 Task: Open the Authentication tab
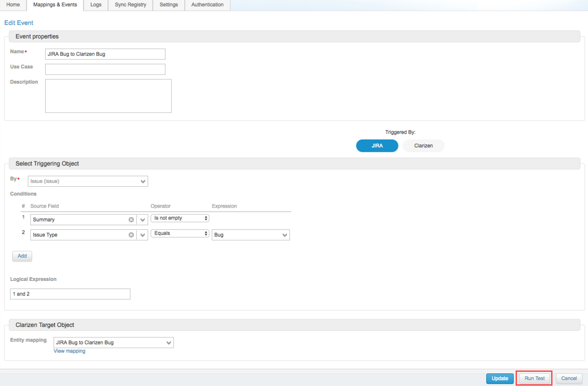[x=207, y=5]
